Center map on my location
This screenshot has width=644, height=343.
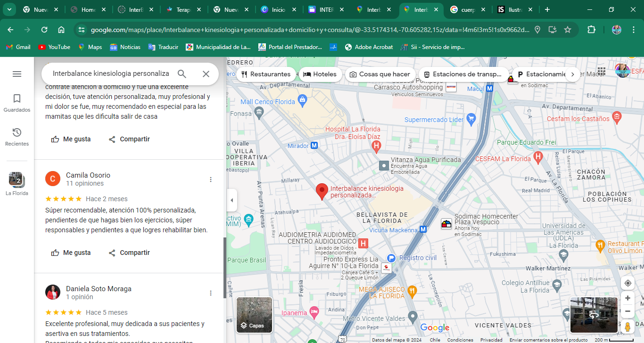627,283
